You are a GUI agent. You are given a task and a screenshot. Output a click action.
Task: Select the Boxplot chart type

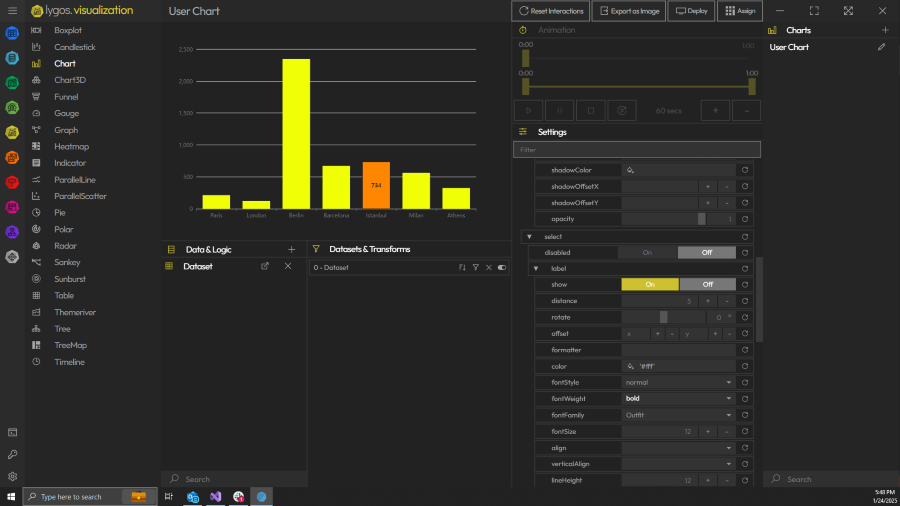pyautogui.click(x=68, y=30)
